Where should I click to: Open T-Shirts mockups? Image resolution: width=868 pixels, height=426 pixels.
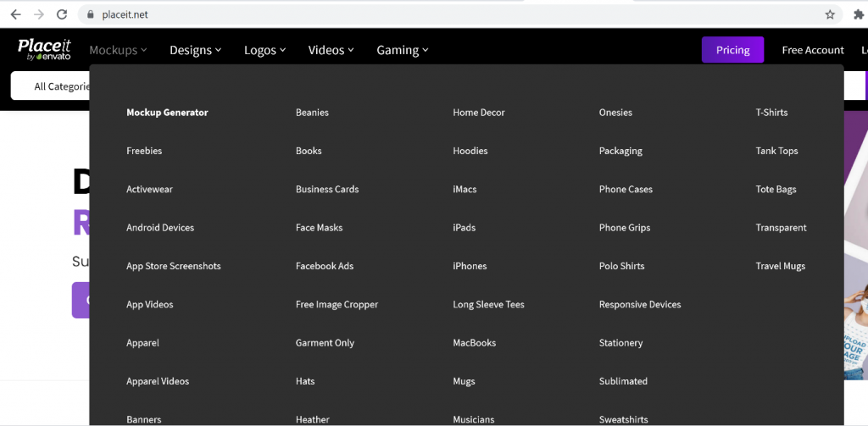[x=771, y=113]
